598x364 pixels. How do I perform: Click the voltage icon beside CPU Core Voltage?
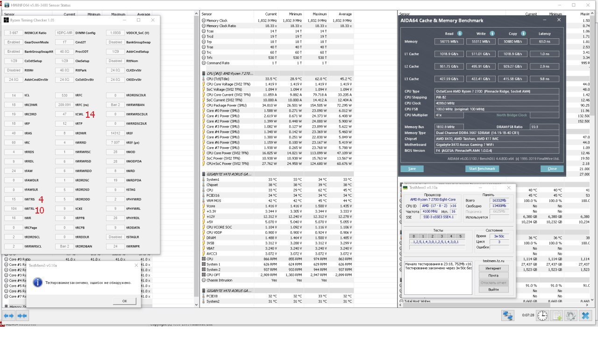click(204, 84)
